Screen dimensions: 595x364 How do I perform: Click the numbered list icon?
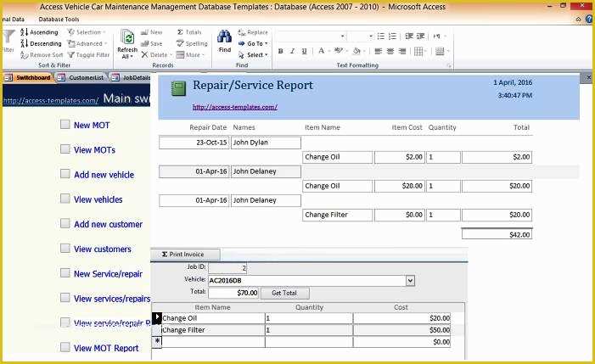coord(392,36)
